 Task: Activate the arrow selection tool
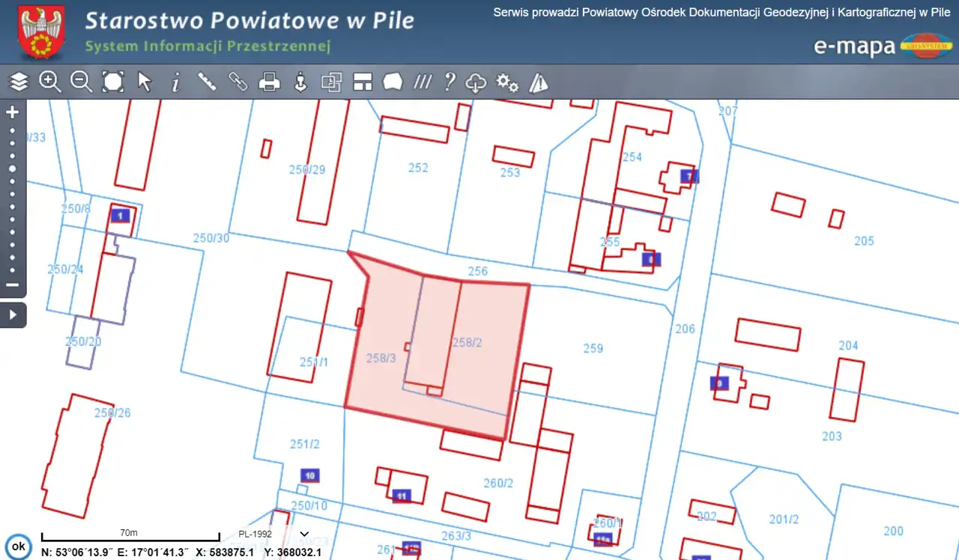pyautogui.click(x=145, y=82)
